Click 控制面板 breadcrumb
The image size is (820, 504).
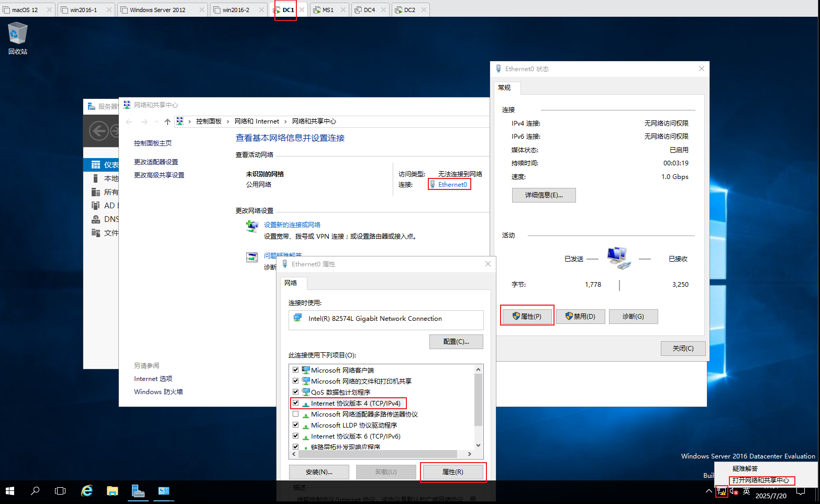click(x=209, y=121)
